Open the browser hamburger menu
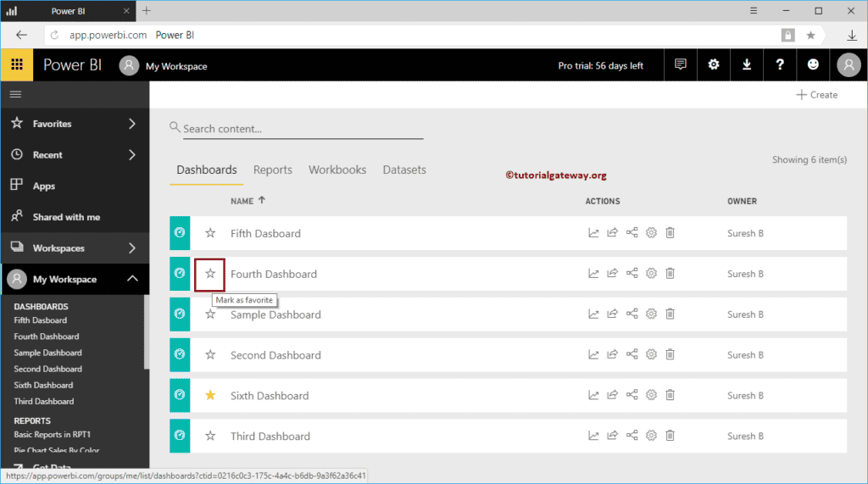The height and width of the screenshot is (484, 868). click(x=754, y=10)
